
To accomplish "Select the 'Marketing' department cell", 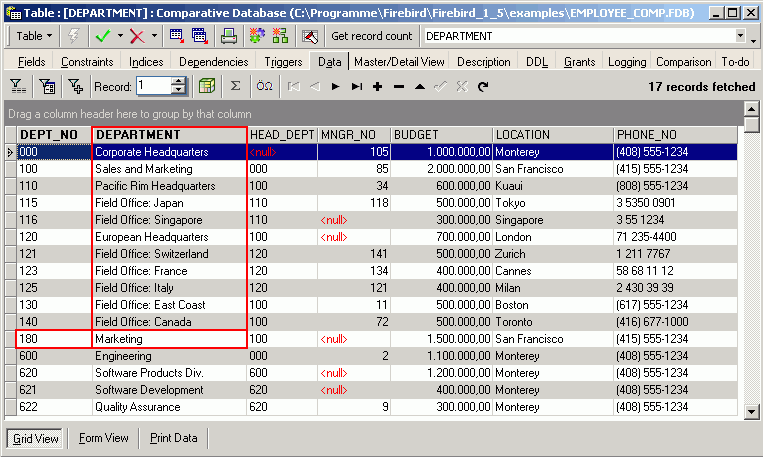I will (169, 339).
